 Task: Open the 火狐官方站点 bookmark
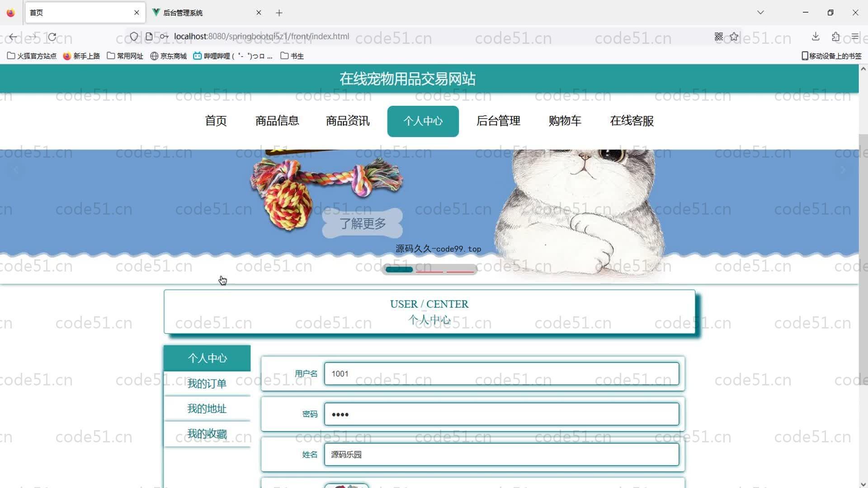(32, 56)
